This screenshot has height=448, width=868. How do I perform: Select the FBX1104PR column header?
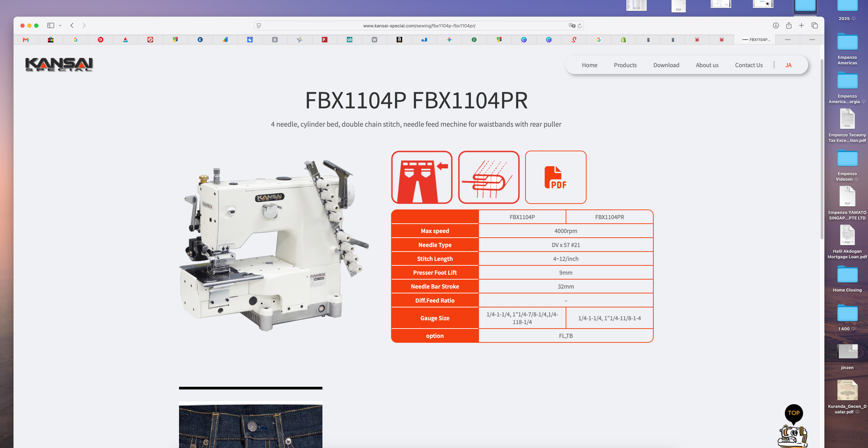(x=609, y=217)
